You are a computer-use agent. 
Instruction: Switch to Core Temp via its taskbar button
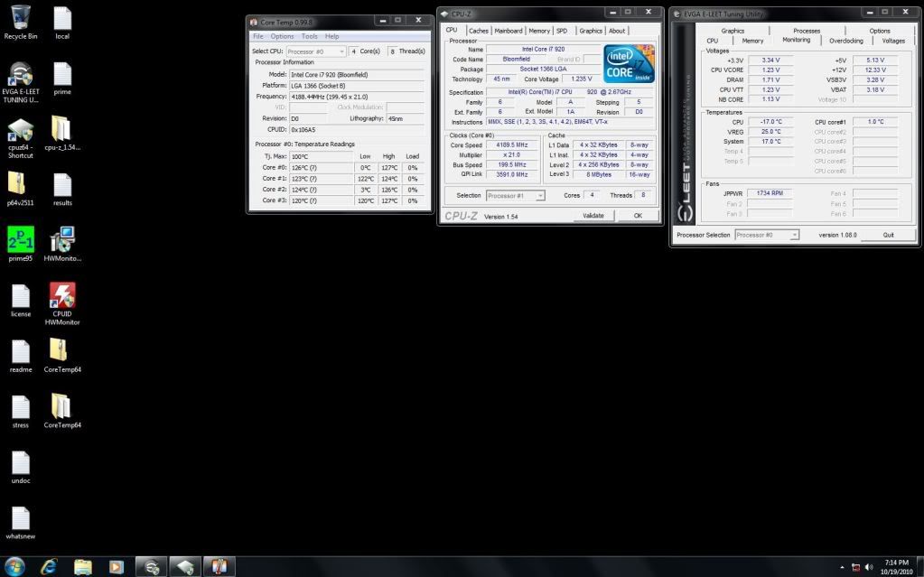[x=219, y=567]
